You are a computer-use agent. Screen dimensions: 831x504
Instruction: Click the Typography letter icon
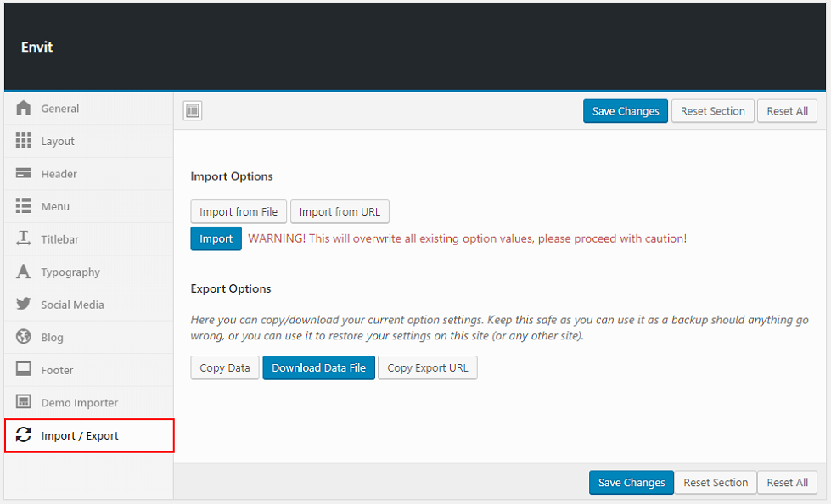(24, 272)
